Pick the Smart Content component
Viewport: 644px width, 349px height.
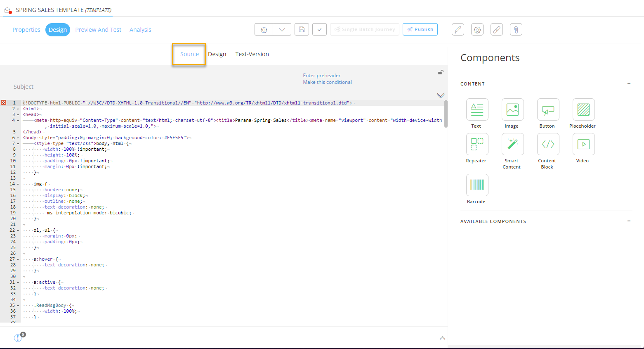(512, 144)
